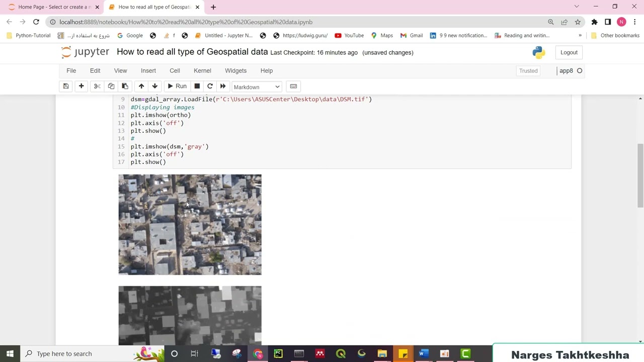
Task: Expand the bookmarks overflow chevron
Action: click(580, 36)
